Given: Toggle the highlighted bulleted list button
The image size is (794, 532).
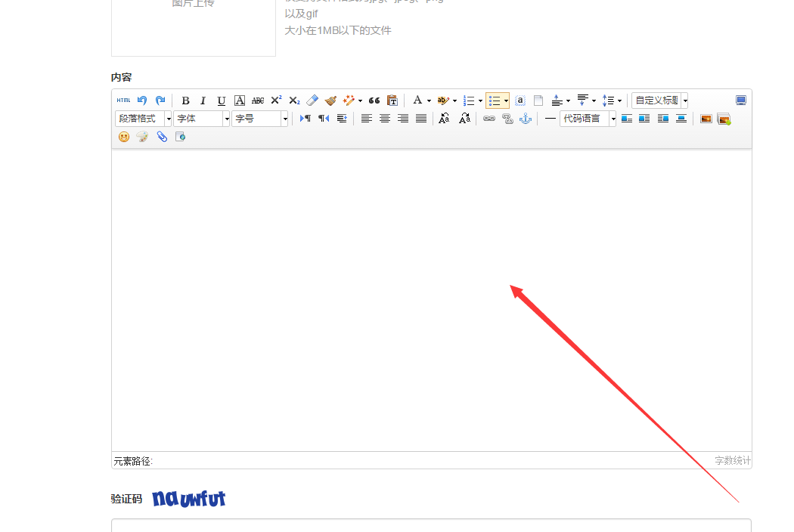Looking at the screenshot, I should click(495, 101).
